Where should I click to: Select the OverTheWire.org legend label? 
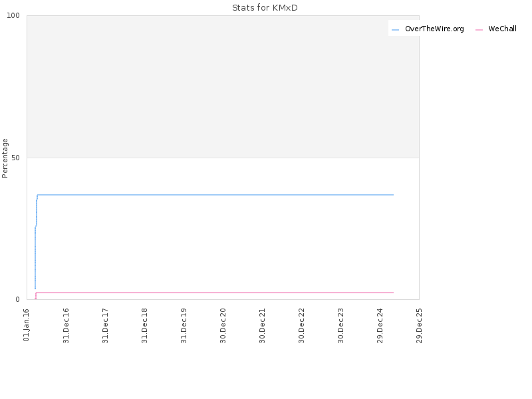pos(434,29)
